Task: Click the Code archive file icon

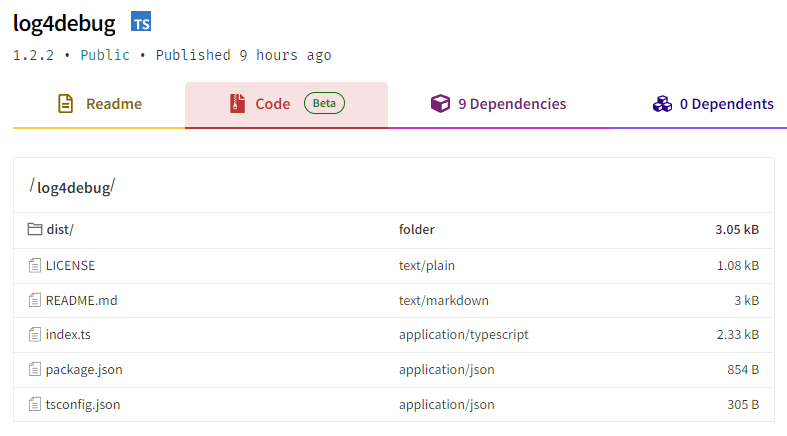Action: pos(237,104)
